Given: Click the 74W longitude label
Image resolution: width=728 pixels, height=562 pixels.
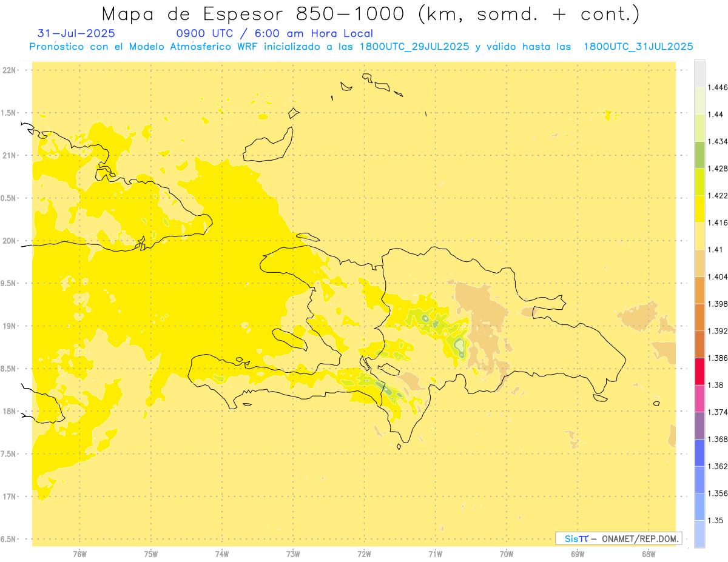Looking at the screenshot, I should coord(222,554).
